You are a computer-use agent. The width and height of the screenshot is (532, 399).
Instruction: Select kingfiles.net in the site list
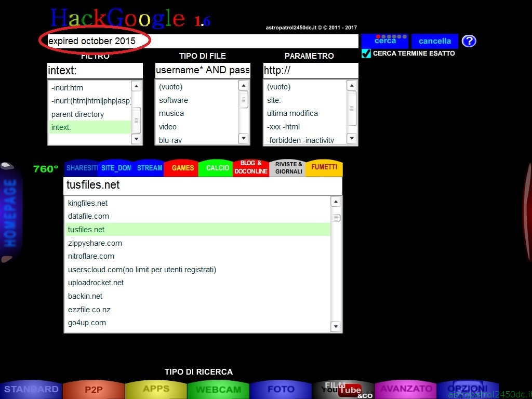198,203
